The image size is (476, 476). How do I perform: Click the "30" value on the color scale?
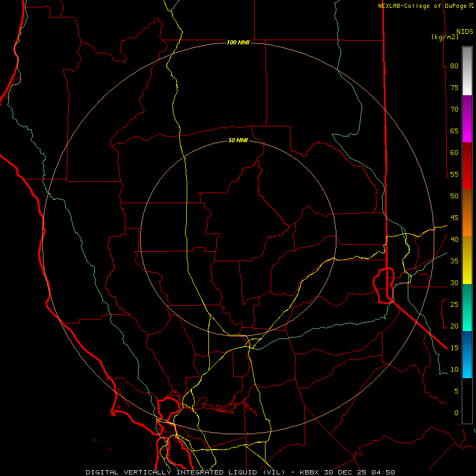pos(454,282)
